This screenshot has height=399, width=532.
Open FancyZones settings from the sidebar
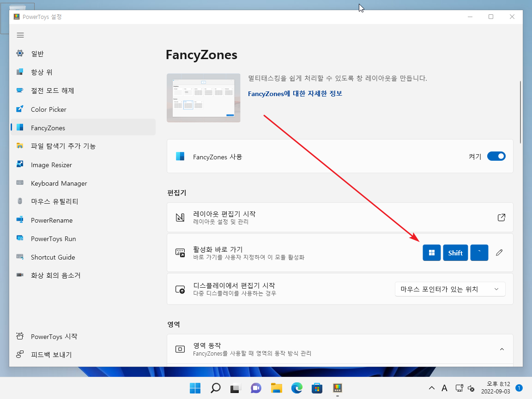pyautogui.click(x=83, y=127)
